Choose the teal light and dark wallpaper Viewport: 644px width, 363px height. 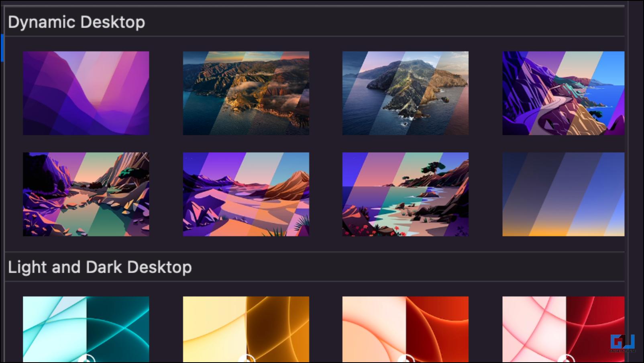[x=86, y=329]
